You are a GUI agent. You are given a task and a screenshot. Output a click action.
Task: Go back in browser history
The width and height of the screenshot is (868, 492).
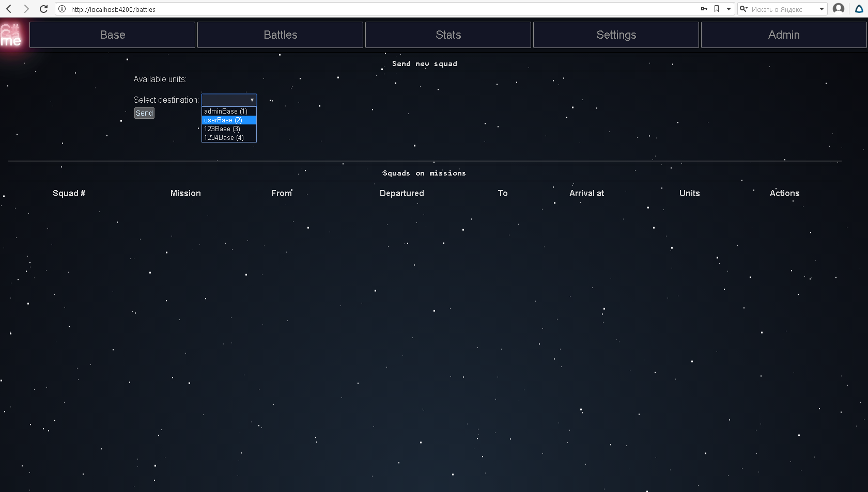(x=9, y=9)
